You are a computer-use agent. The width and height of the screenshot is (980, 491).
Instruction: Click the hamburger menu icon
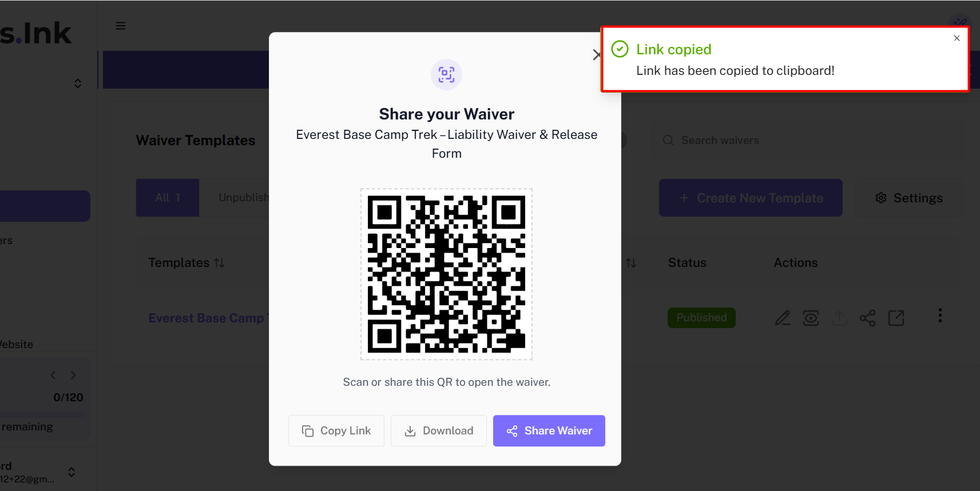point(121,26)
